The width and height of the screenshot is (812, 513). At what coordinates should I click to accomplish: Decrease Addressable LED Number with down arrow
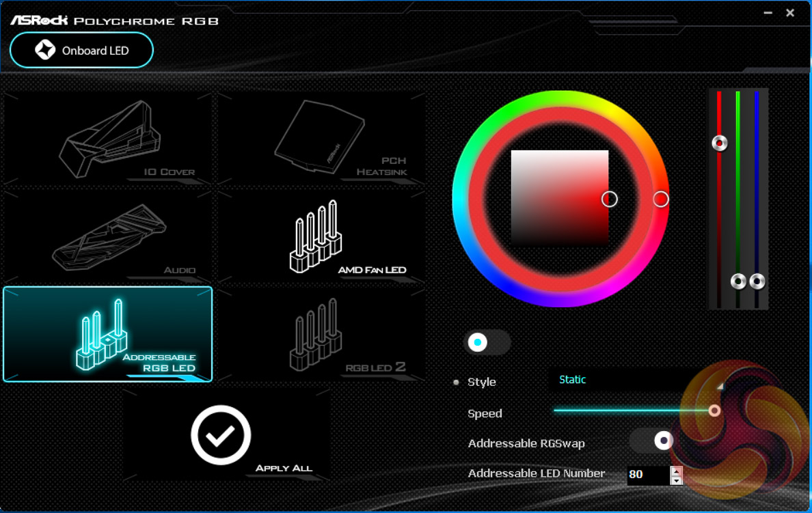[x=676, y=480]
